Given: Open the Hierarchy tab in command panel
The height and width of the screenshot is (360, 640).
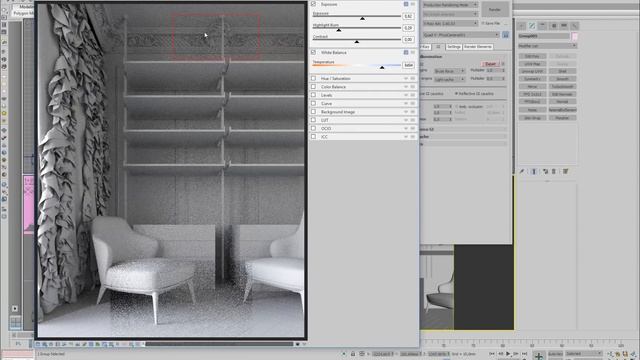Looking at the screenshot, I should pos(543,26).
